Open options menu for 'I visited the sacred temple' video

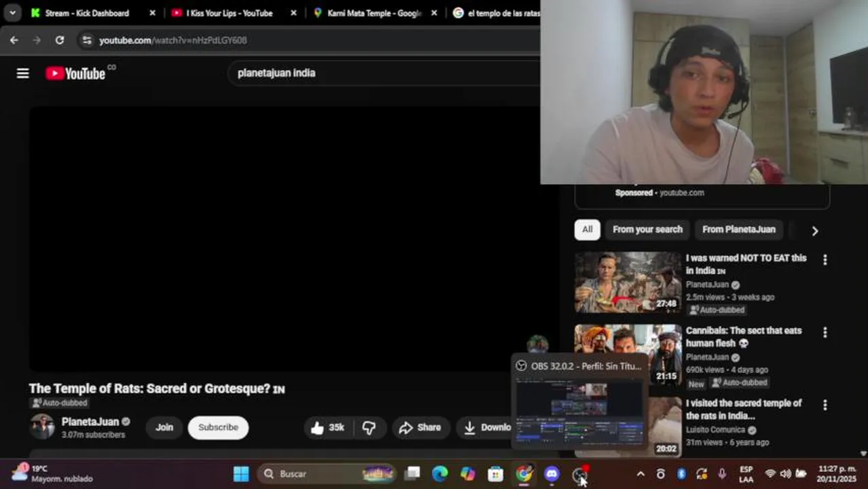[x=825, y=405]
